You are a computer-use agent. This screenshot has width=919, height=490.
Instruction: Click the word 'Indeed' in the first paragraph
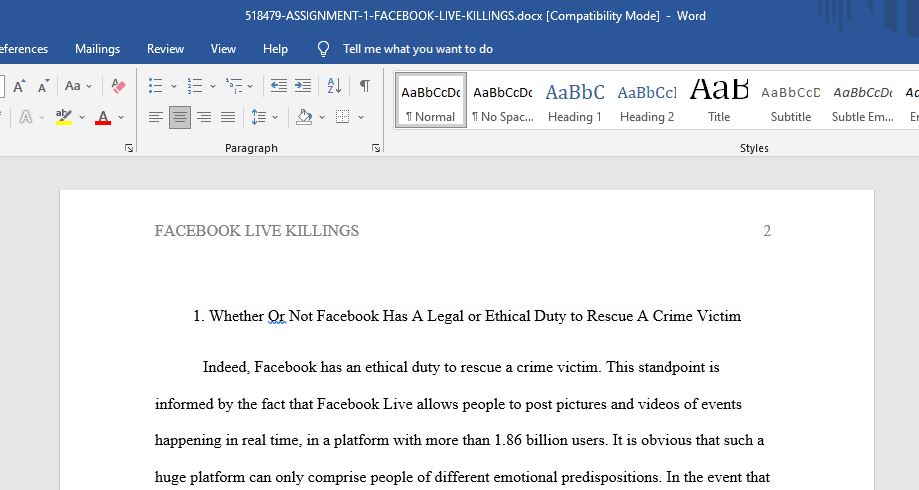(x=227, y=368)
